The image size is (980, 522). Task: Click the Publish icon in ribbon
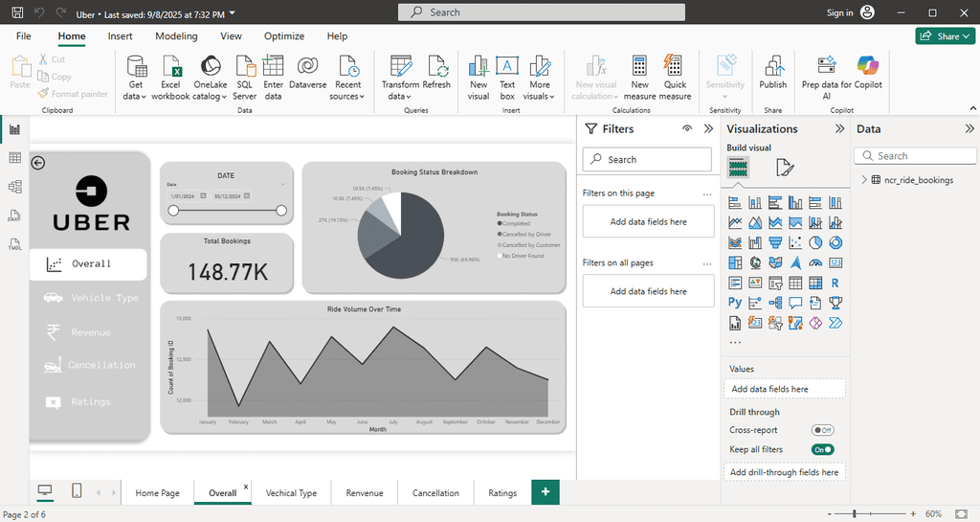pos(772,67)
